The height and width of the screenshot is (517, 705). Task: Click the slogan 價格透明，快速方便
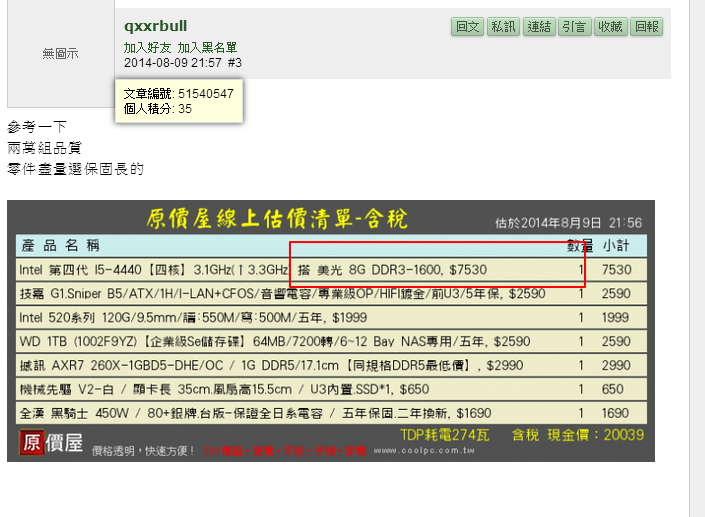click(x=143, y=450)
